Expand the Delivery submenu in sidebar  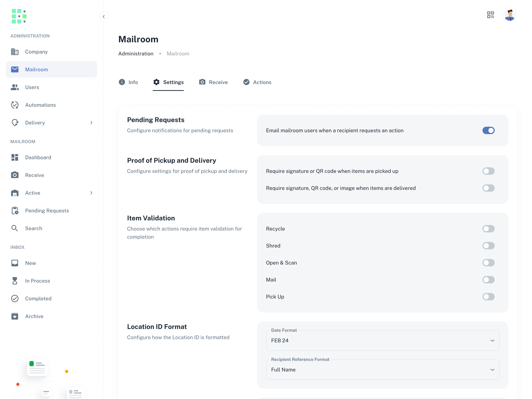tap(91, 123)
